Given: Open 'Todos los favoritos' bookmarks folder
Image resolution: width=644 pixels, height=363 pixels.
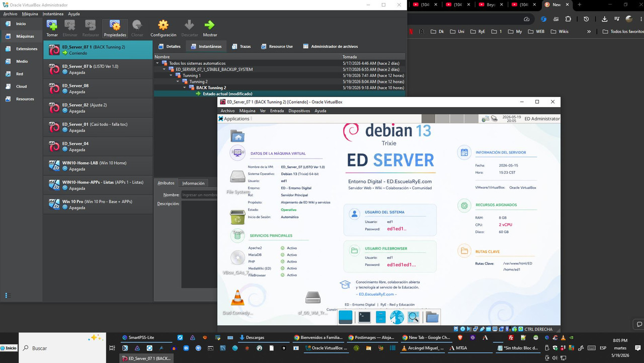Looking at the screenshot, I should [623, 31].
